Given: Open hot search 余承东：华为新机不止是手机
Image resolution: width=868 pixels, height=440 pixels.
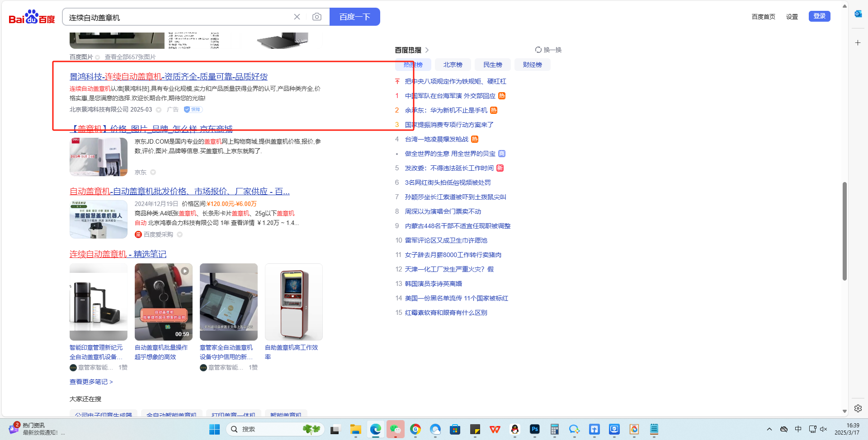Looking at the screenshot, I should point(446,110).
